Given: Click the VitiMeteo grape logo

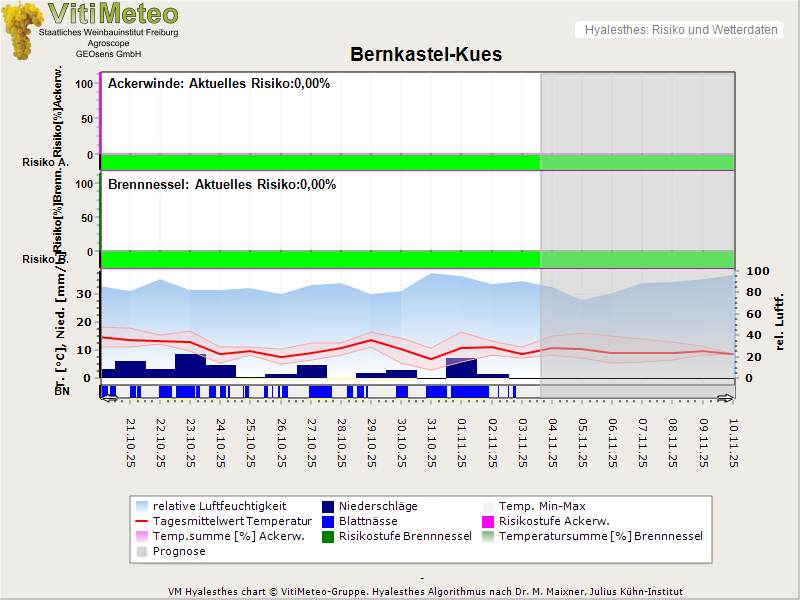Looking at the screenshot, I should [21, 30].
